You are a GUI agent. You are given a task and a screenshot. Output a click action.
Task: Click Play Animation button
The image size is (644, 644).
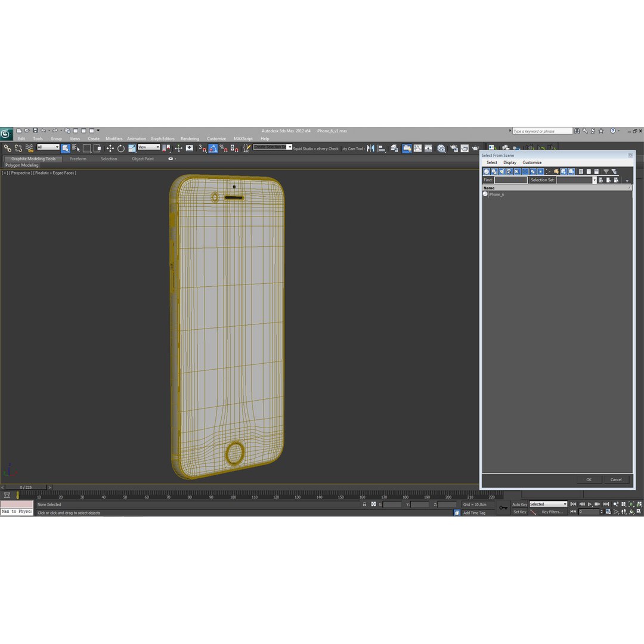(590, 504)
